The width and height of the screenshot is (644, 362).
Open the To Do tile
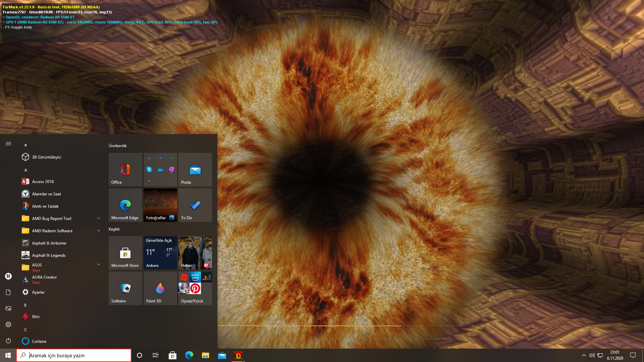[195, 205]
